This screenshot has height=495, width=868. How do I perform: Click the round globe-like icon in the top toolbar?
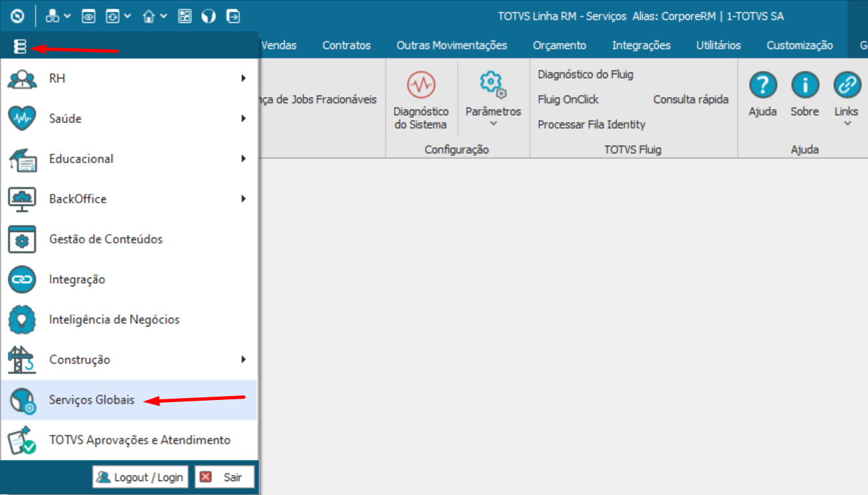(x=209, y=16)
